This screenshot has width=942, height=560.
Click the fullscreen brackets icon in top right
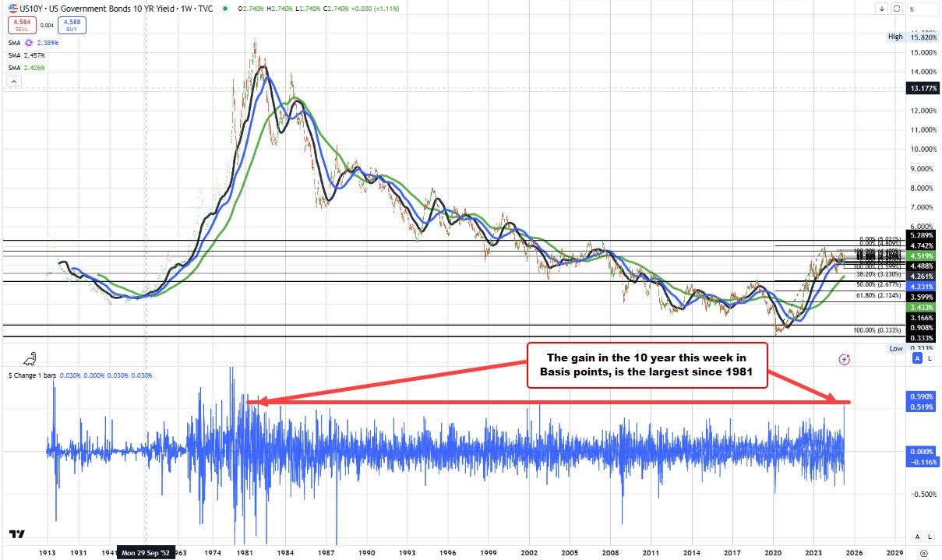coord(897,9)
